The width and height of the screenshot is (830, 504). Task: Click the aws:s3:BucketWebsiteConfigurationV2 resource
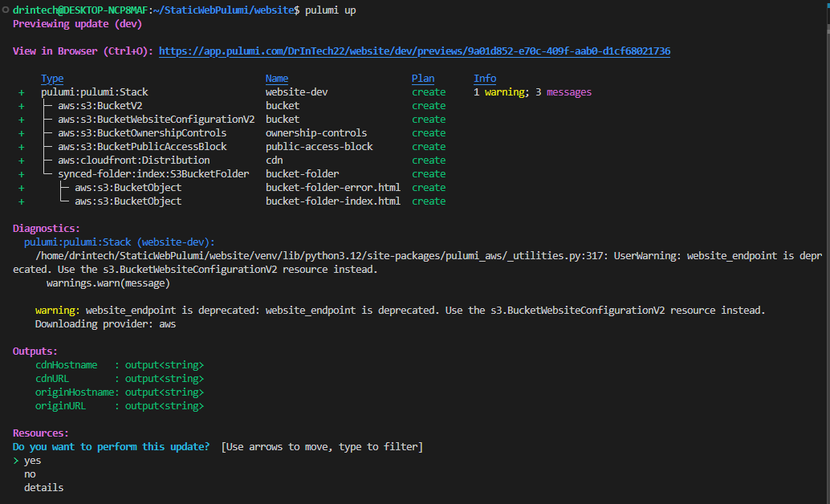(157, 120)
